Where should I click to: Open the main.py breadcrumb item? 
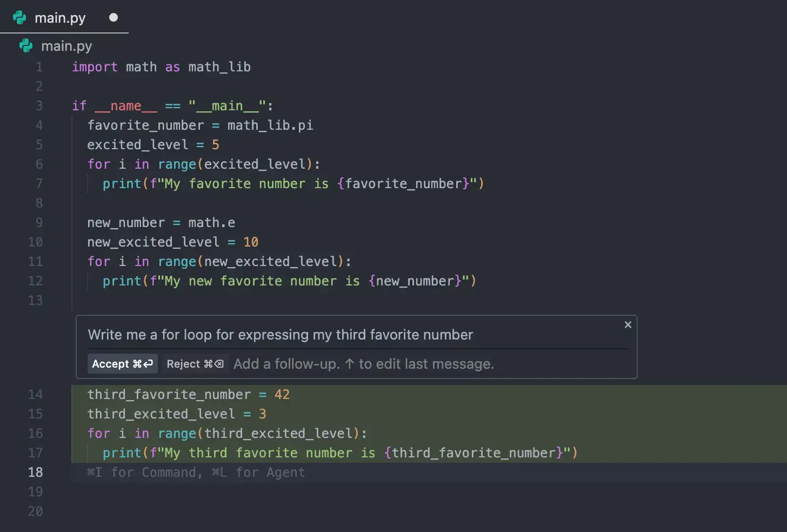coord(66,46)
